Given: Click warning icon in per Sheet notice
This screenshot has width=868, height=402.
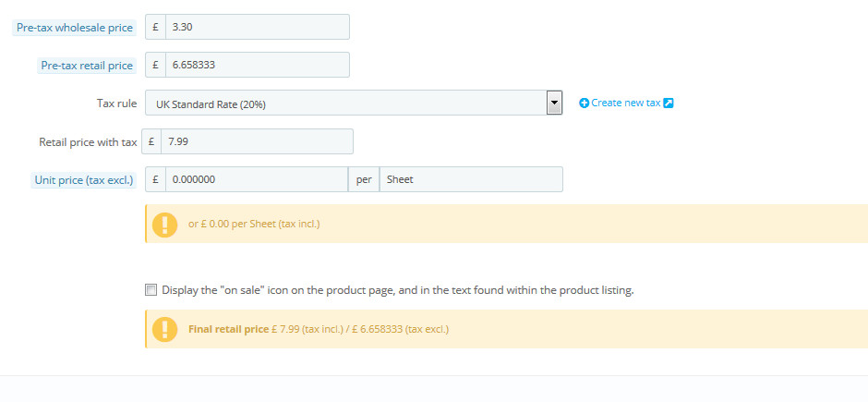Looking at the screenshot, I should click(x=164, y=225).
